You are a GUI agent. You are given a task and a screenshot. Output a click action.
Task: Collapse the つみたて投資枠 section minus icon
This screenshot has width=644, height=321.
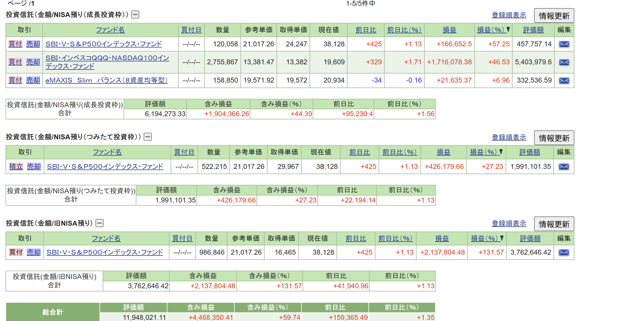pyautogui.click(x=148, y=137)
